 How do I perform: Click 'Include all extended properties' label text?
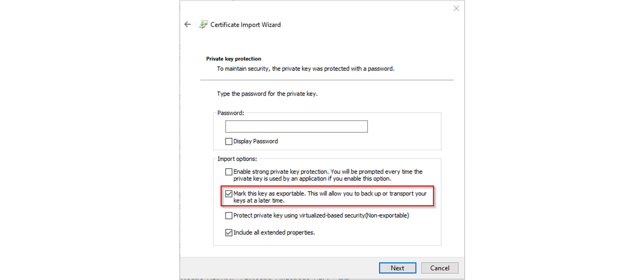(x=274, y=233)
